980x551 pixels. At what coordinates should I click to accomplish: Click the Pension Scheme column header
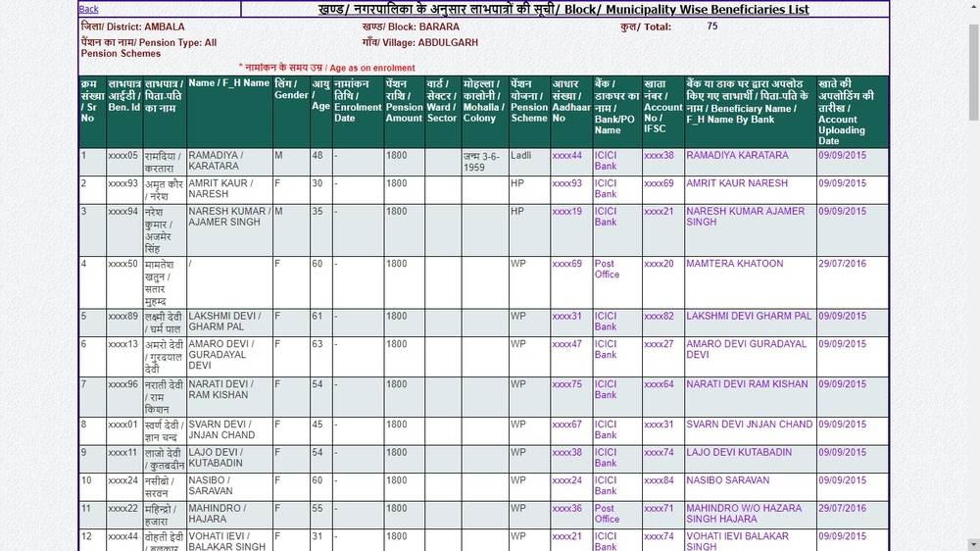tap(529, 101)
